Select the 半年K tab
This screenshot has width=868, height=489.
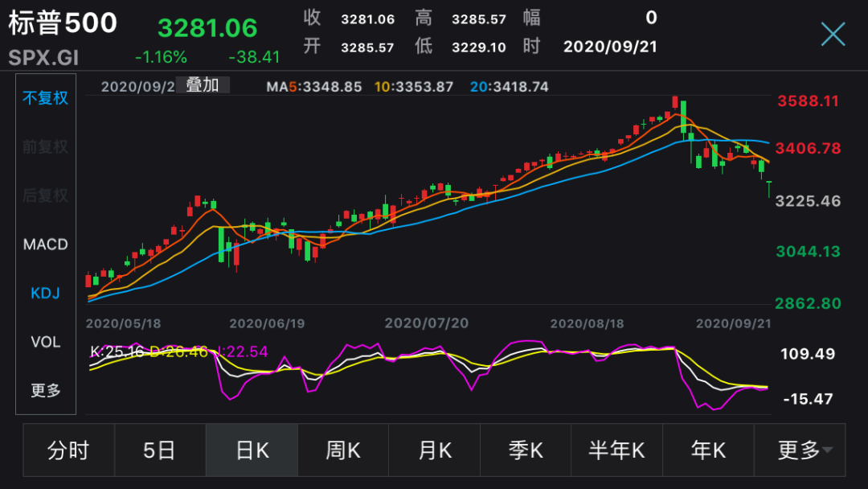[x=616, y=450]
